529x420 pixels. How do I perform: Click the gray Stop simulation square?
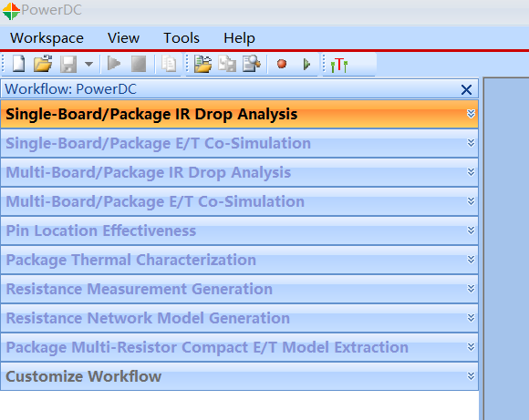[x=139, y=64]
